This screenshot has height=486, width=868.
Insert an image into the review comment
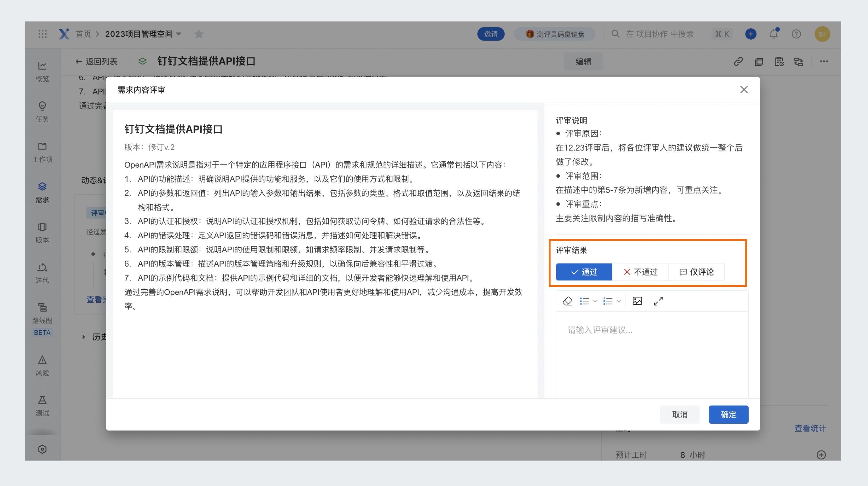point(637,301)
